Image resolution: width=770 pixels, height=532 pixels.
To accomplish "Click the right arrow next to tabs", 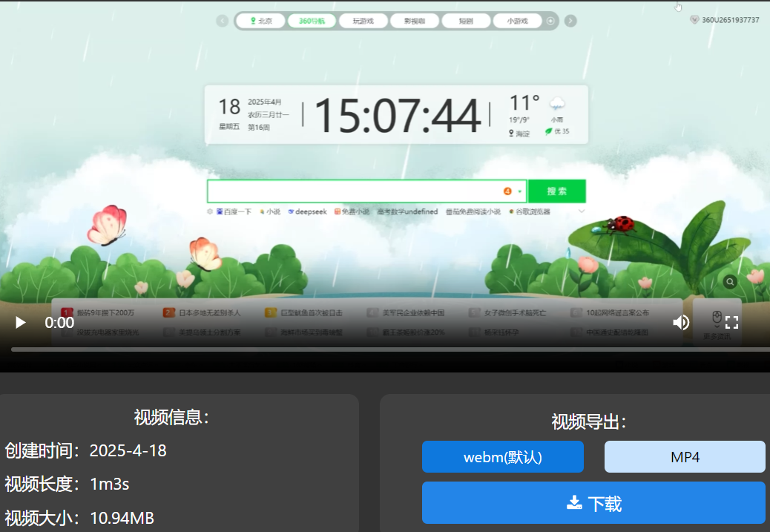I will [x=570, y=21].
